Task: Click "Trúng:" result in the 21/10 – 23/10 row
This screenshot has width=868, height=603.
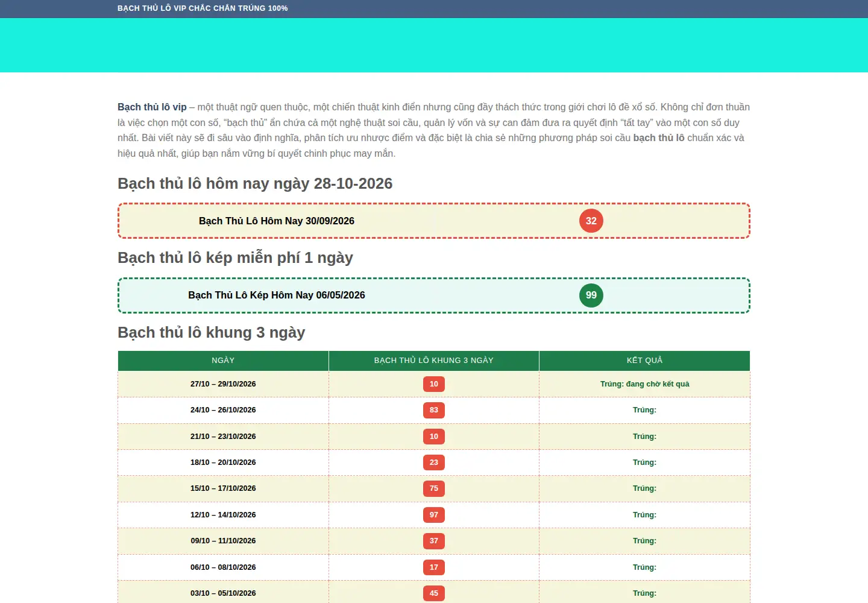Action: tap(645, 437)
